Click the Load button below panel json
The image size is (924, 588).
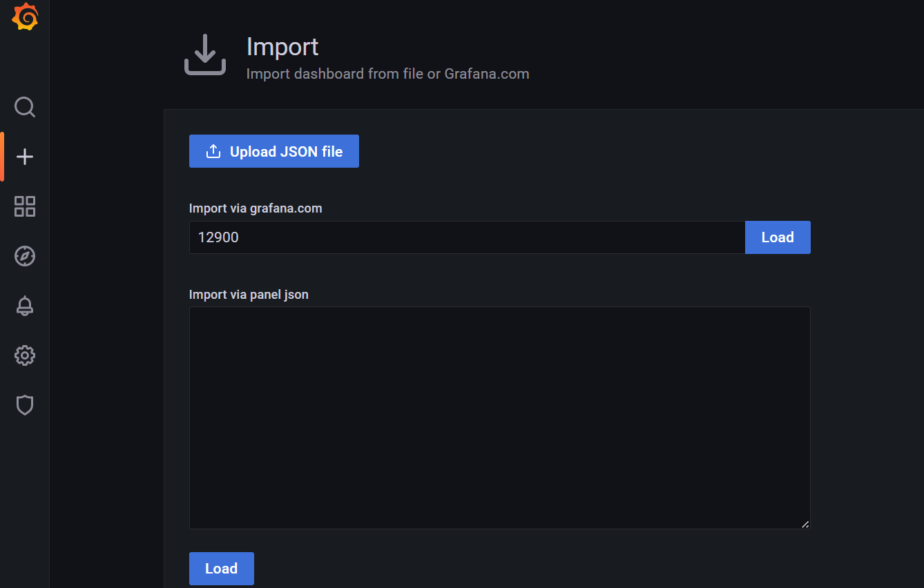point(222,569)
